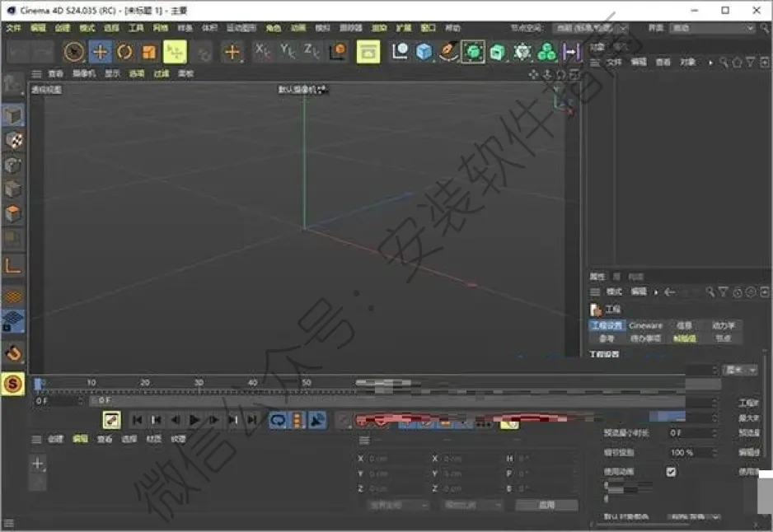Open the 角色 menu

(x=273, y=28)
